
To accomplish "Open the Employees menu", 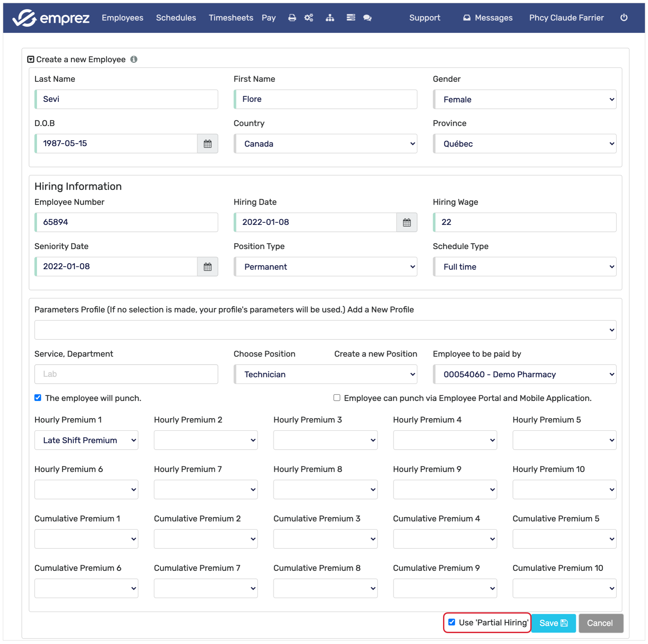I will [122, 18].
